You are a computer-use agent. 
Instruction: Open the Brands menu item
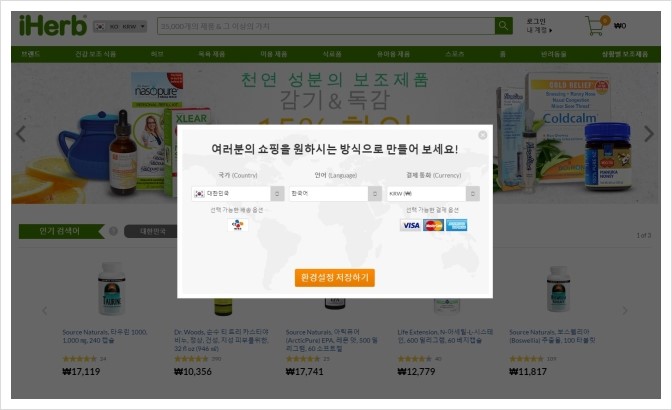[31, 54]
